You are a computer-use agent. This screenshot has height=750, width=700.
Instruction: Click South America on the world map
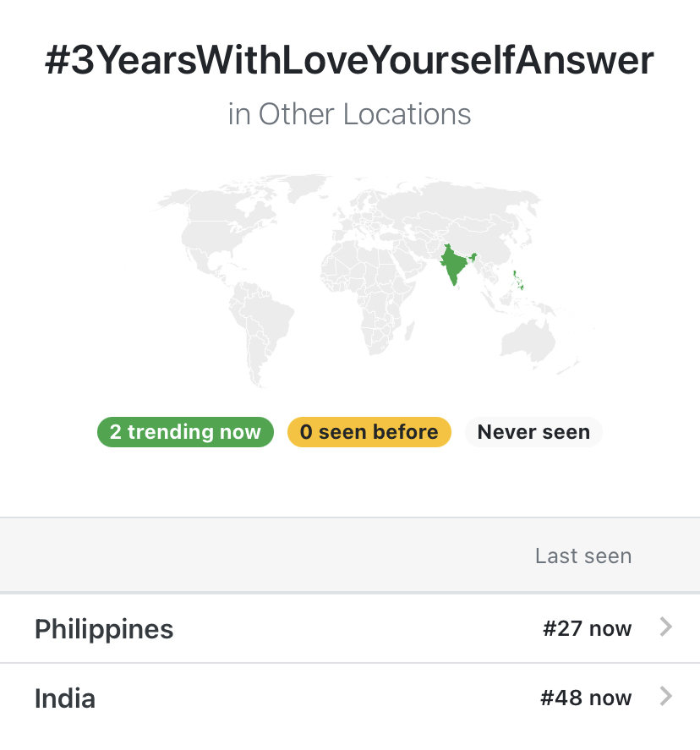click(258, 326)
